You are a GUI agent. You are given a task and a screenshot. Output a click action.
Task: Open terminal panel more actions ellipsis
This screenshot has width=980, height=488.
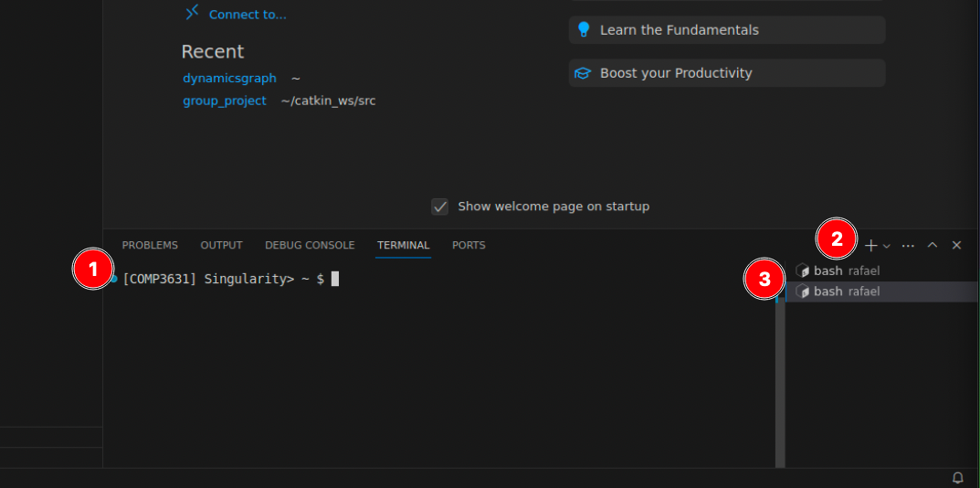[908, 246]
